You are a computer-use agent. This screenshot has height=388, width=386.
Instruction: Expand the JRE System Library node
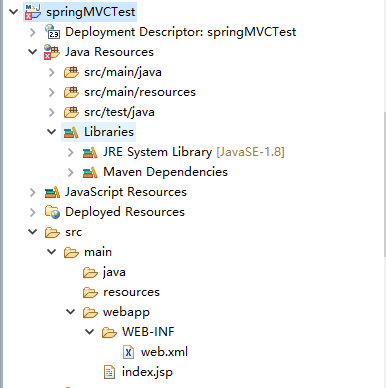[71, 152]
